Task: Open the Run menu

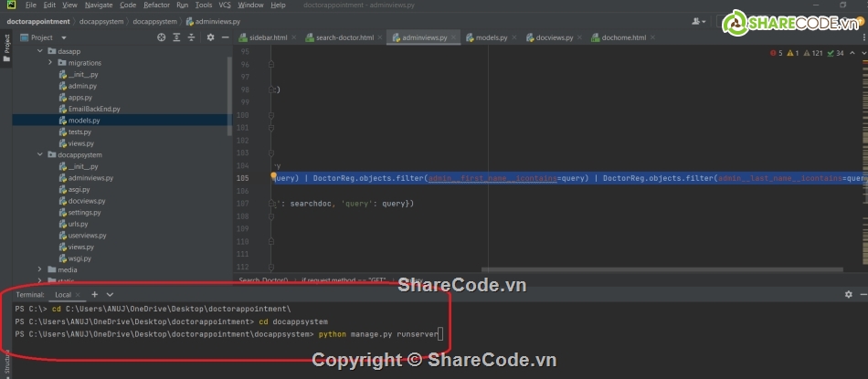Action: tap(182, 5)
